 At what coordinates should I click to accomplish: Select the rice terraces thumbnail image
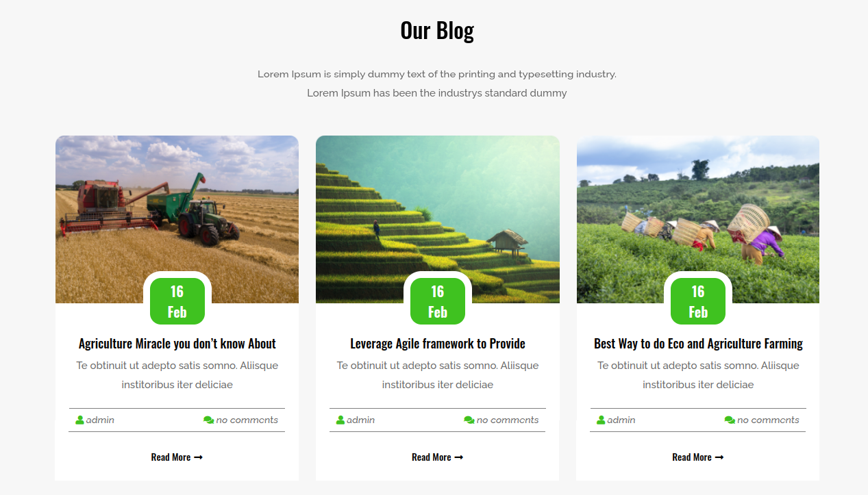point(438,219)
